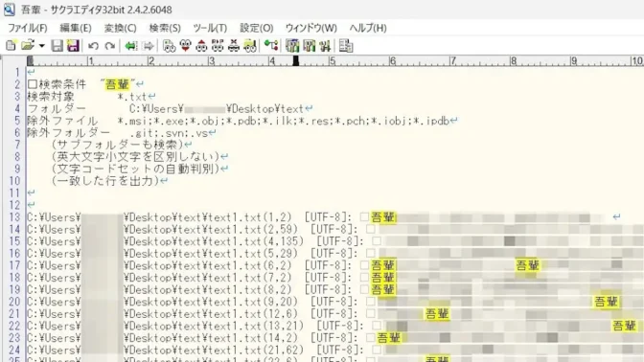Click highlighted 吾輩 on line 21
The width and height of the screenshot is (644, 362).
(x=437, y=314)
